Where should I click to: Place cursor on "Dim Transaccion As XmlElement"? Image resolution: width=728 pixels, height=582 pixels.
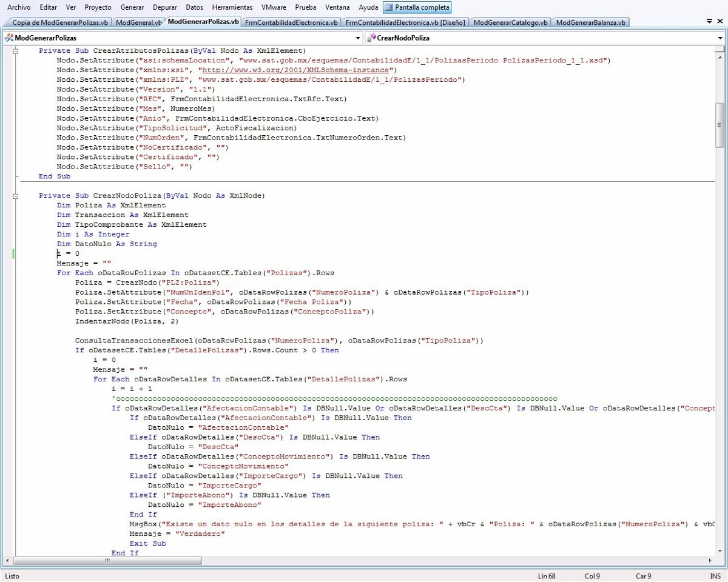(123, 215)
